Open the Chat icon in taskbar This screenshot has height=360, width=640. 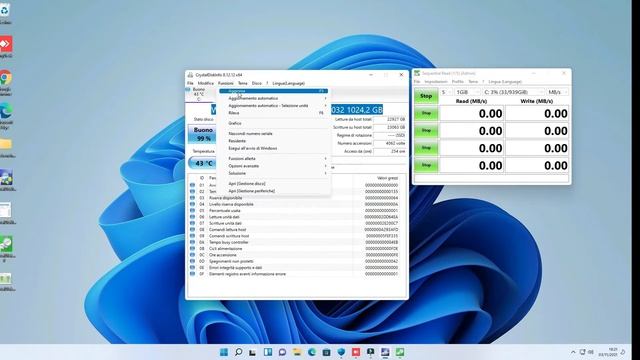pos(282,352)
